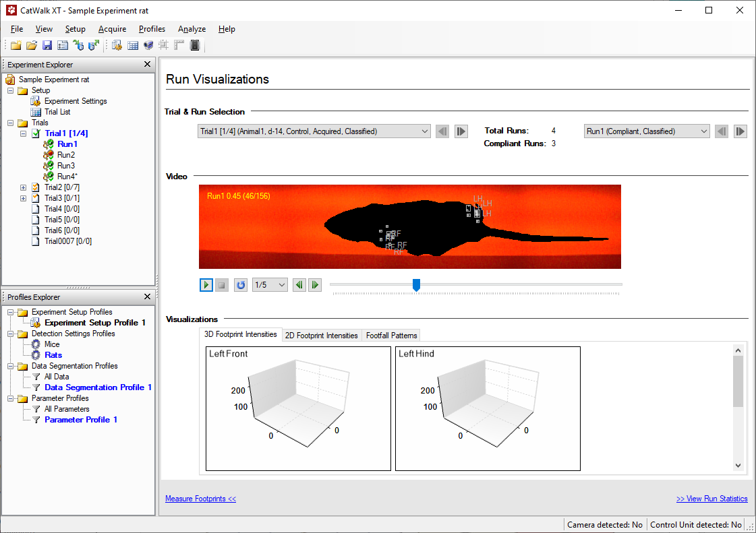Select the Sample Experiment rat root node
The height and width of the screenshot is (533, 756).
pos(54,80)
